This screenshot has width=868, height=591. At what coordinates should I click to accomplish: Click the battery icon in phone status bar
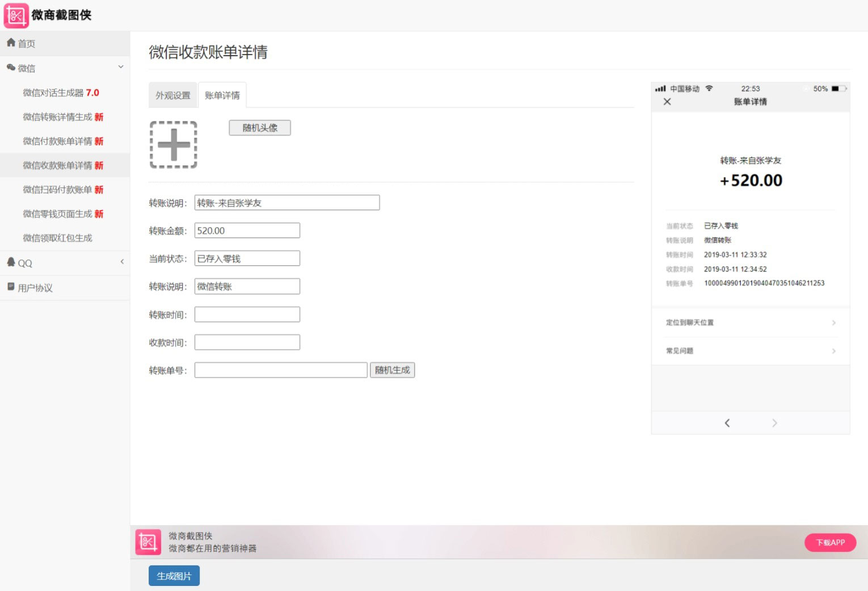[838, 89]
